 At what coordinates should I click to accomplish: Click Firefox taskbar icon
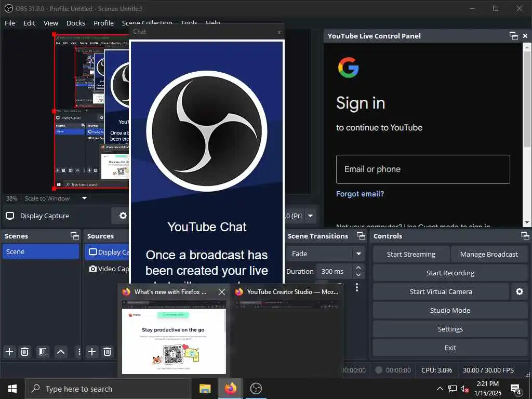tap(230, 389)
